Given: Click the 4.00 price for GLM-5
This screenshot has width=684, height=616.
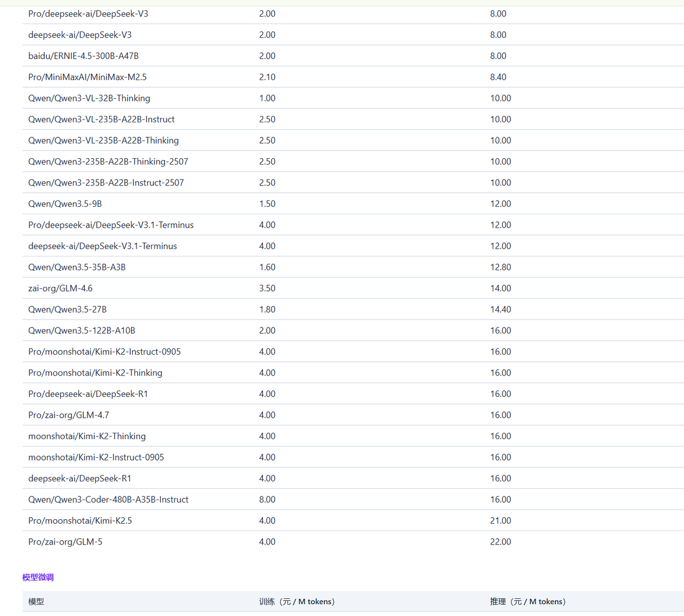Looking at the screenshot, I should [267, 542].
